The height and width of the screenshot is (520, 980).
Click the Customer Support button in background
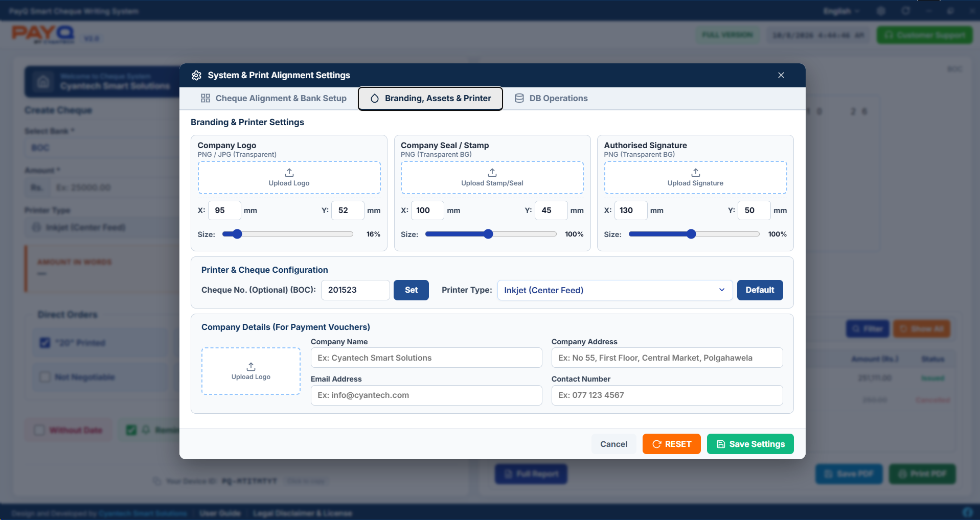coord(925,35)
